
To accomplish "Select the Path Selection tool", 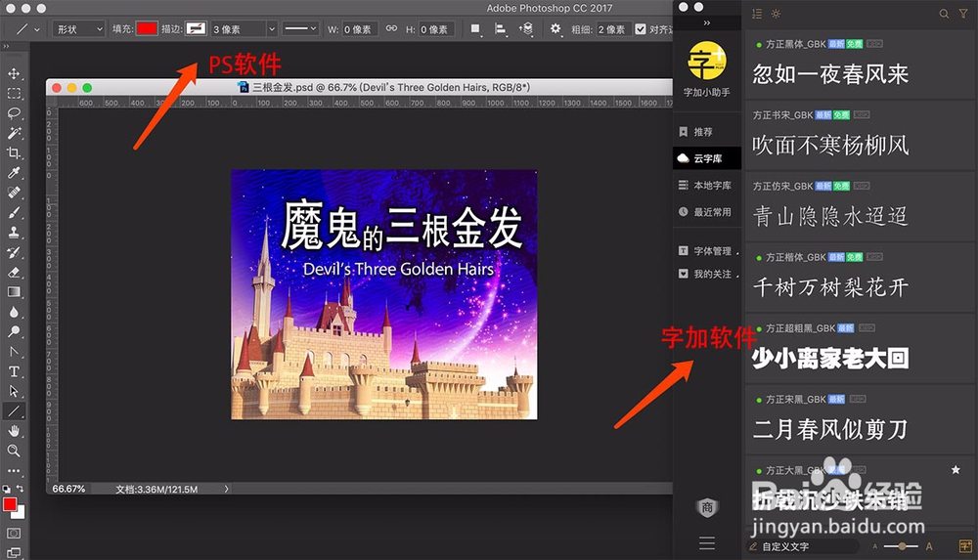I will pyautogui.click(x=14, y=392).
